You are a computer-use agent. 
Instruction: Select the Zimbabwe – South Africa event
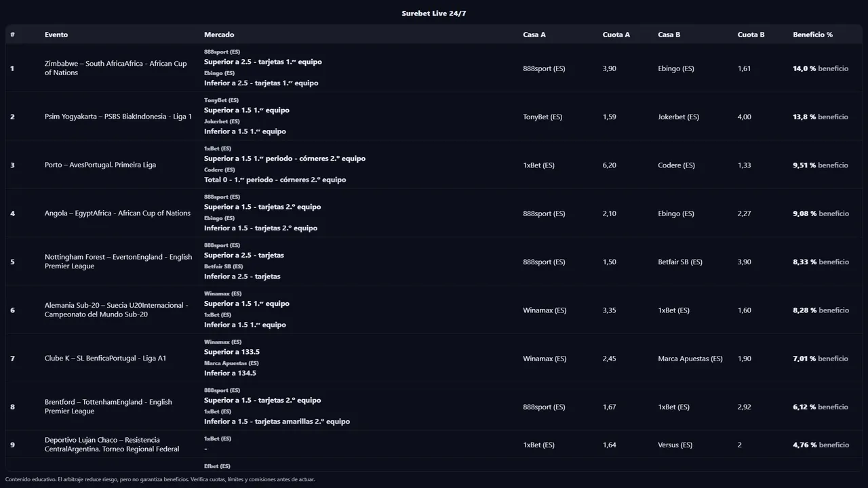115,68
